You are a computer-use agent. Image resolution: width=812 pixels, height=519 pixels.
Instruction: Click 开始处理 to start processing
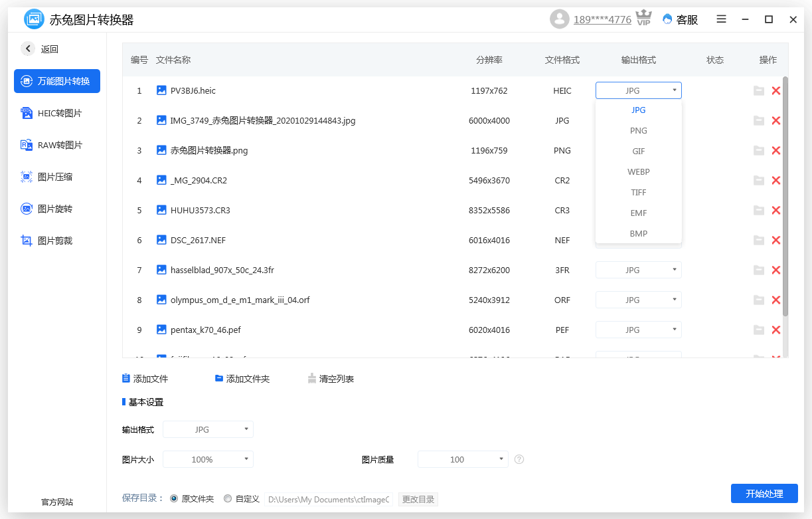[x=764, y=493]
